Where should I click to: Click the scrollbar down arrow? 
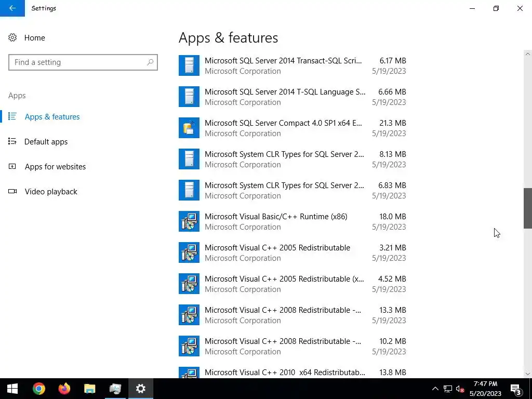click(x=528, y=374)
